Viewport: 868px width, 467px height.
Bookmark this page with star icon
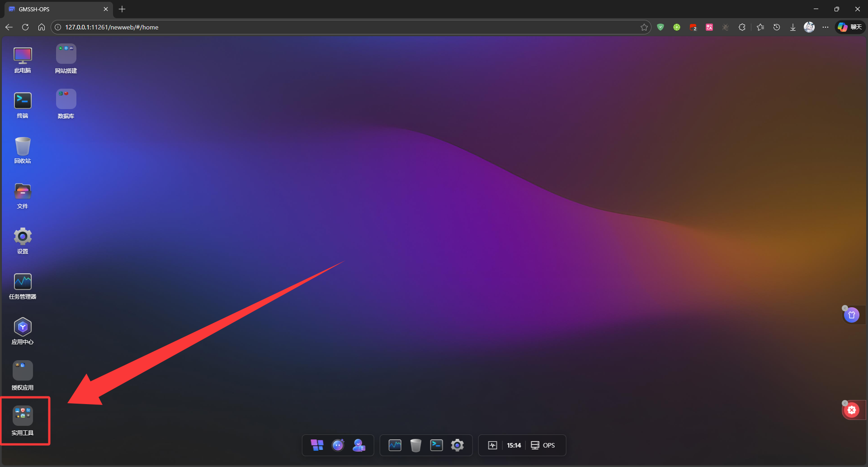[644, 27]
